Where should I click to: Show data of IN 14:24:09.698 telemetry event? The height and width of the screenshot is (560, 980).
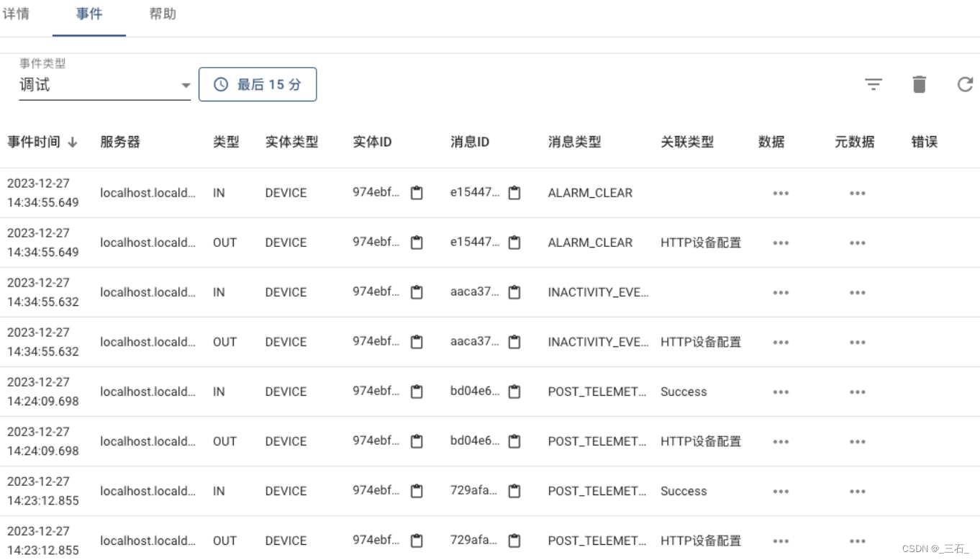781,392
